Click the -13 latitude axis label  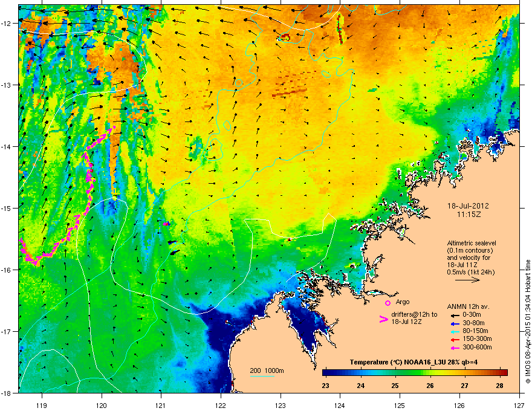pyautogui.click(x=6, y=85)
